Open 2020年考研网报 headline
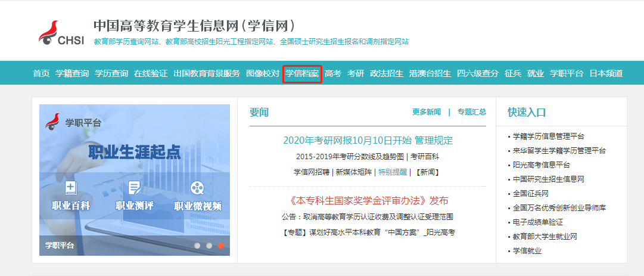 coord(368,141)
